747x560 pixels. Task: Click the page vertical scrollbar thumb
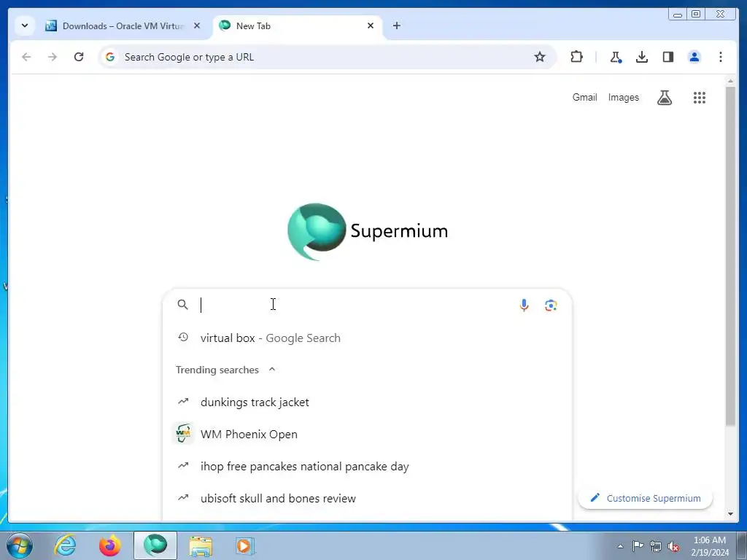coord(730,256)
